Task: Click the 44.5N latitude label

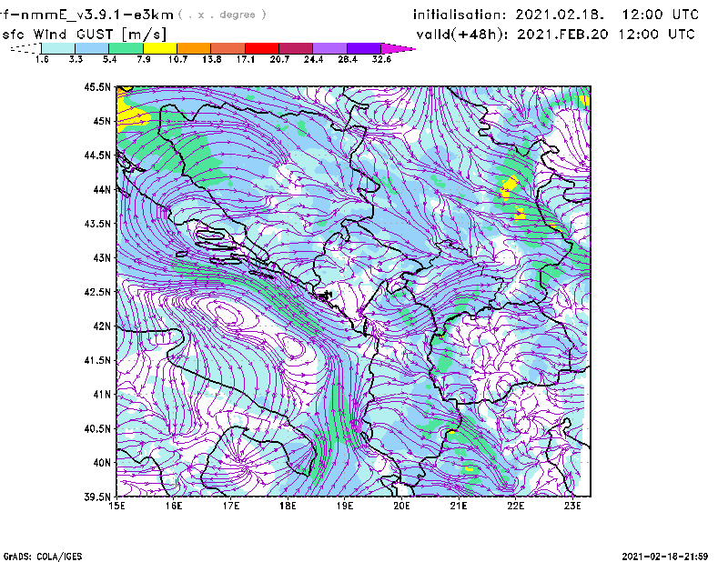Action: pos(97,155)
